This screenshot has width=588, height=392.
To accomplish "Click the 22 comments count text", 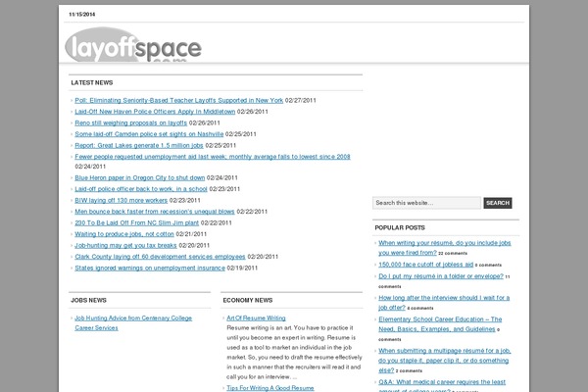I will point(453,254).
